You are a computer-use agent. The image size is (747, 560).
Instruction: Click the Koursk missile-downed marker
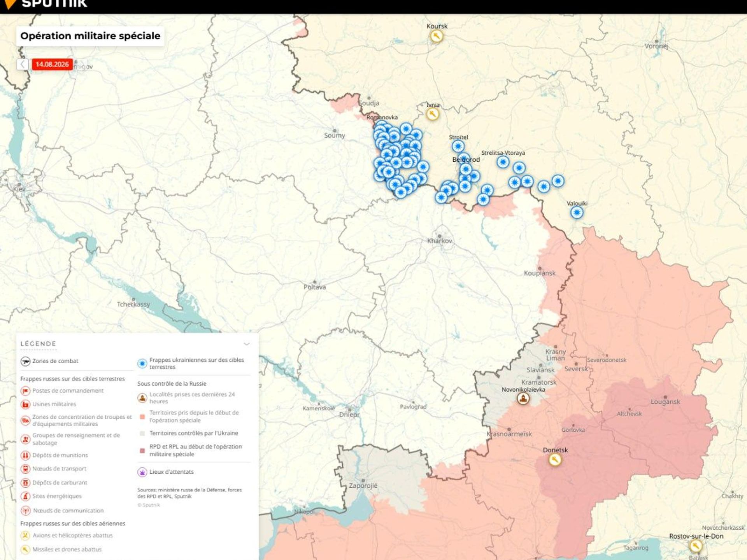(436, 37)
